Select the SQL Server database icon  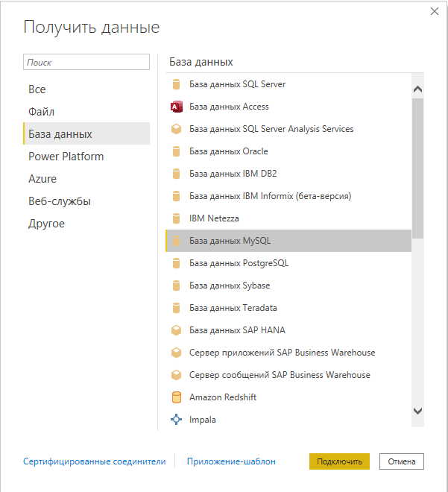tap(177, 84)
